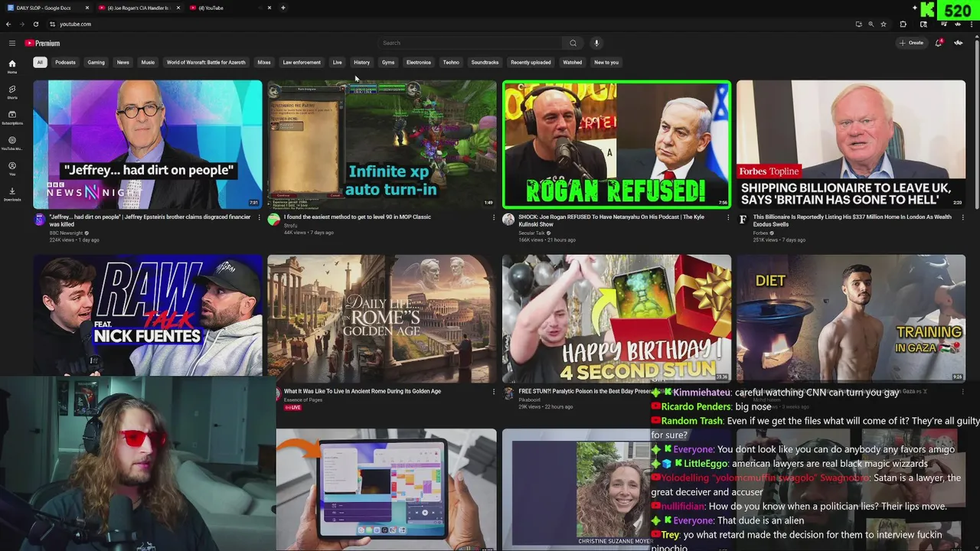
Task: Open the YouTube hamburger guide menu
Action: click(x=12, y=43)
